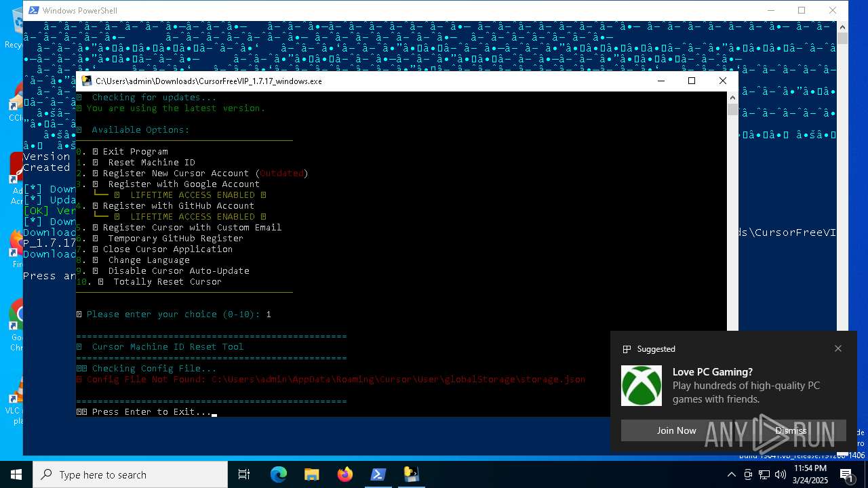This screenshot has width=868, height=488.
Task: Click 'Close Cursor Application' line
Action: [x=155, y=249]
